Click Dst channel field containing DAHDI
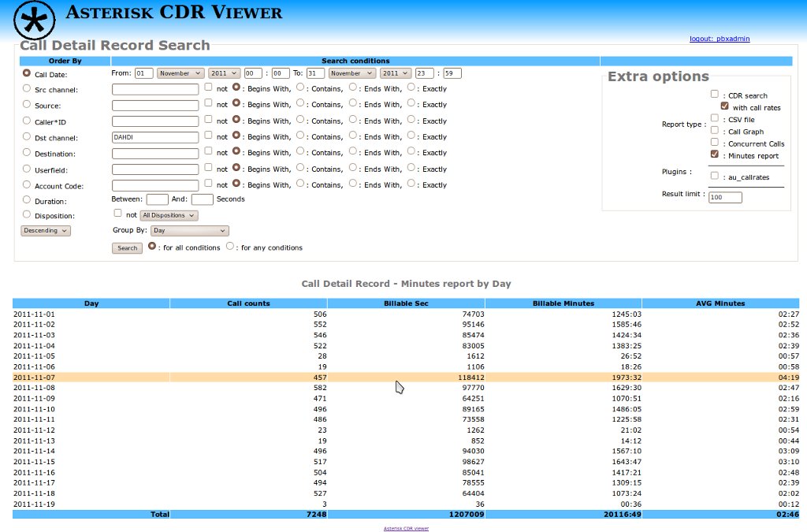807x532 pixels. coord(155,137)
